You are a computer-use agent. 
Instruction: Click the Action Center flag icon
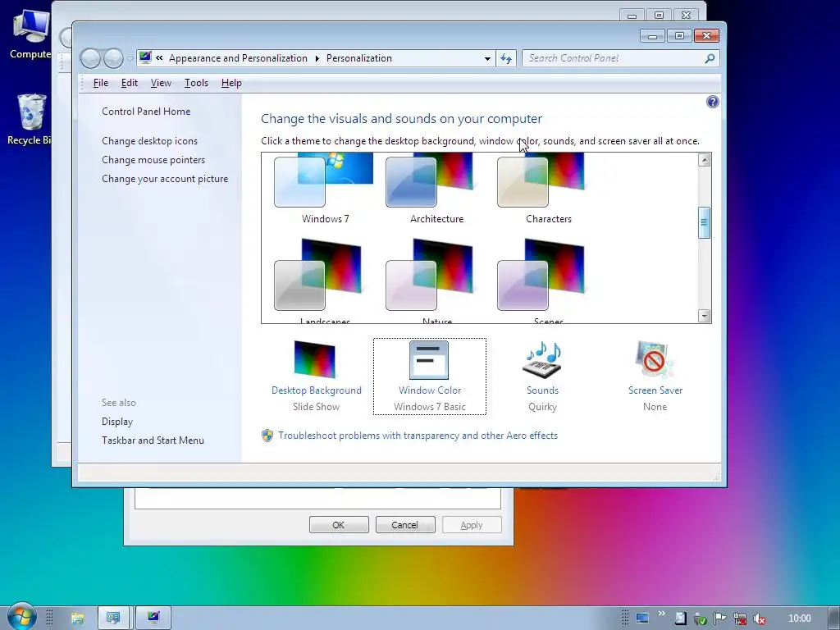coord(719,619)
